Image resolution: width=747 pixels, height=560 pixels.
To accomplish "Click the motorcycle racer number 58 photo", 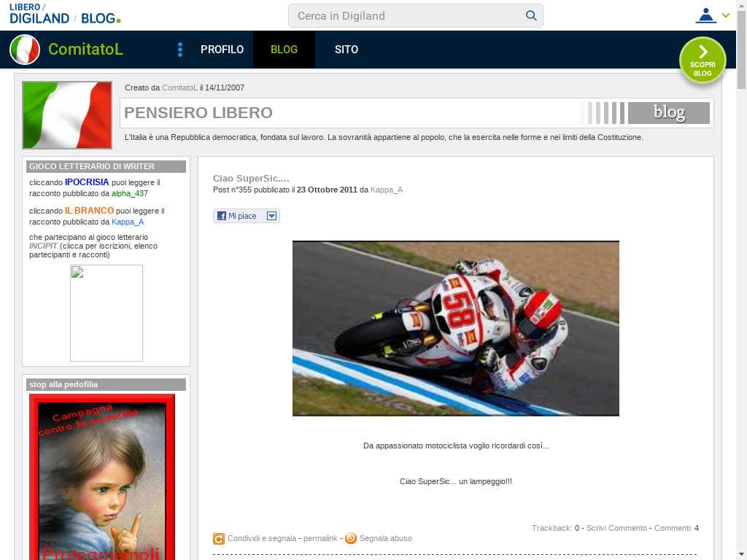I will (x=455, y=328).
